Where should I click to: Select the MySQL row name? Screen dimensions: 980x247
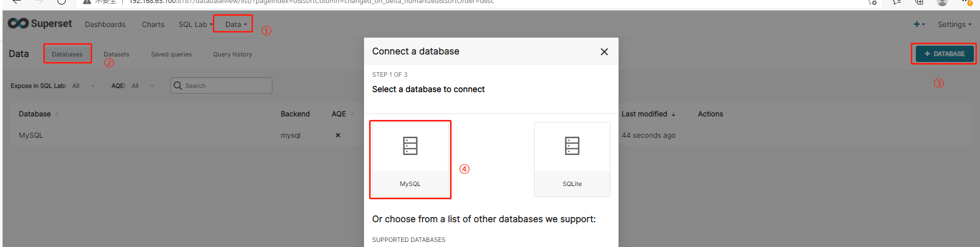[x=31, y=135]
